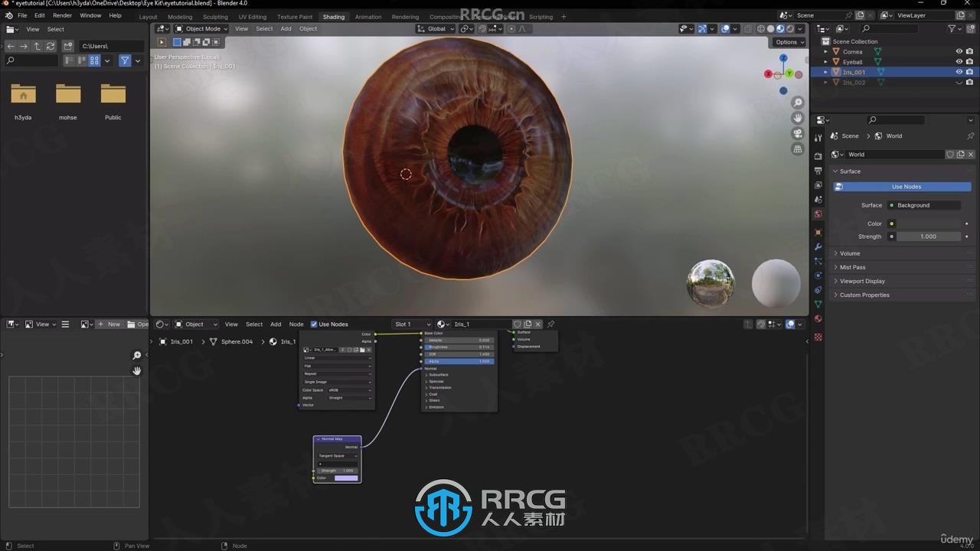Open viewport shading options dropdown arrow
The image size is (980, 551).
[x=801, y=29]
